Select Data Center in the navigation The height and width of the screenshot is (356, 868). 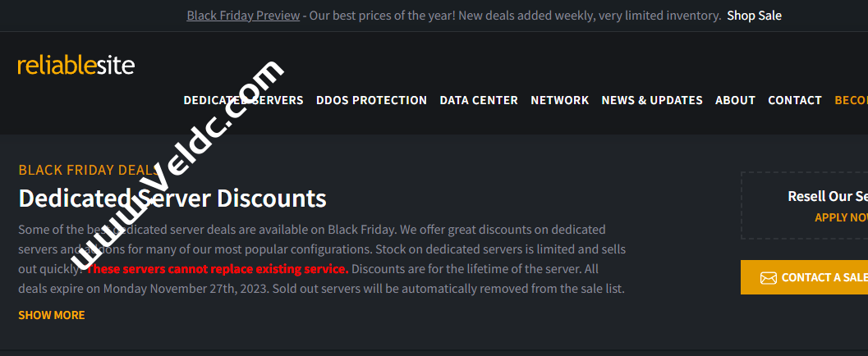point(479,100)
